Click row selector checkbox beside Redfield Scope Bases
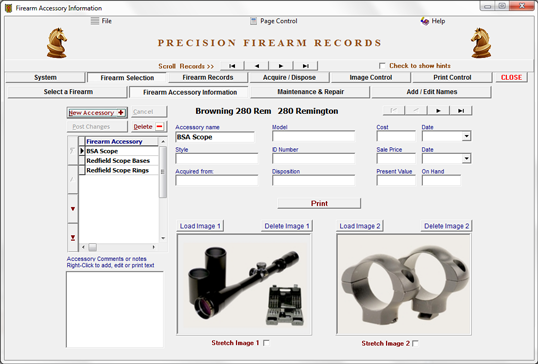The width and height of the screenshot is (538, 364). pyautogui.click(x=82, y=161)
